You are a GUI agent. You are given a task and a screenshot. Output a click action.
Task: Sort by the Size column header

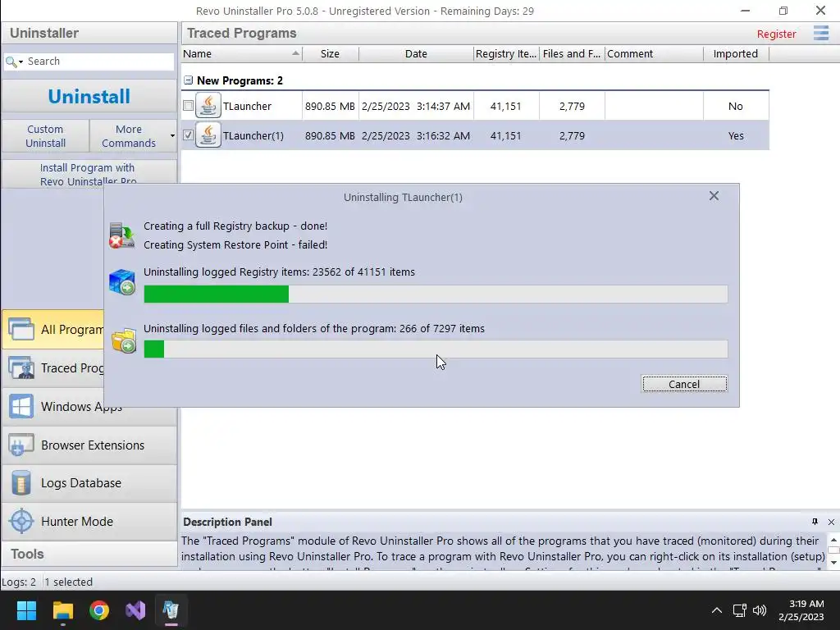pos(330,53)
